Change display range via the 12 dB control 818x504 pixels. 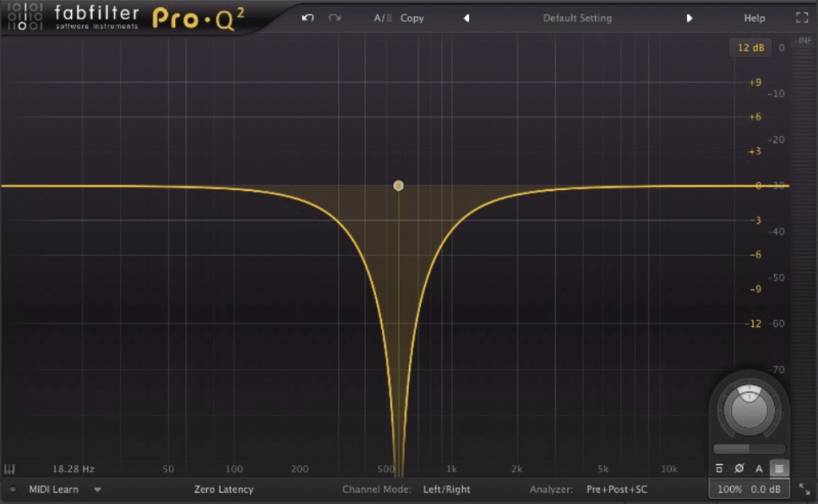pos(749,48)
